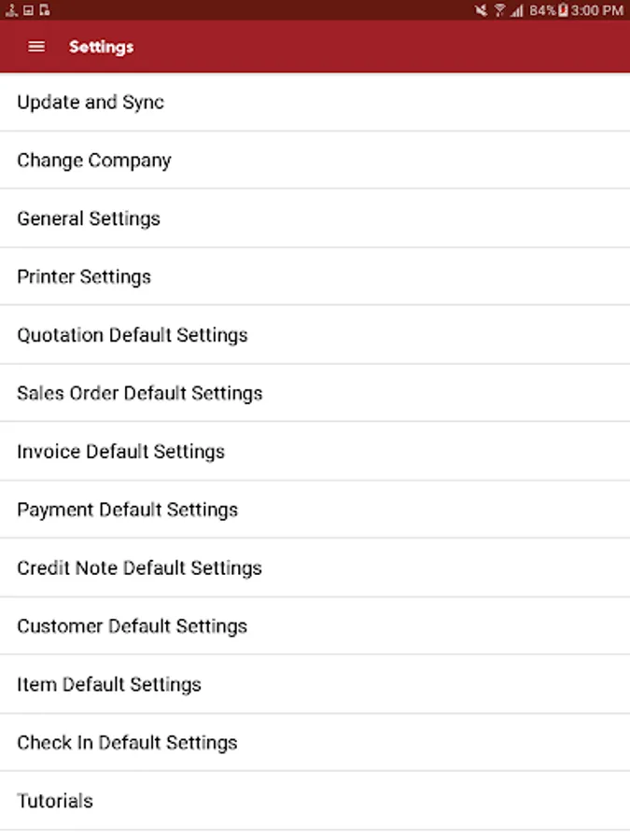Go to Printer Settings
Screen dimensions: 630x840
tap(84, 277)
